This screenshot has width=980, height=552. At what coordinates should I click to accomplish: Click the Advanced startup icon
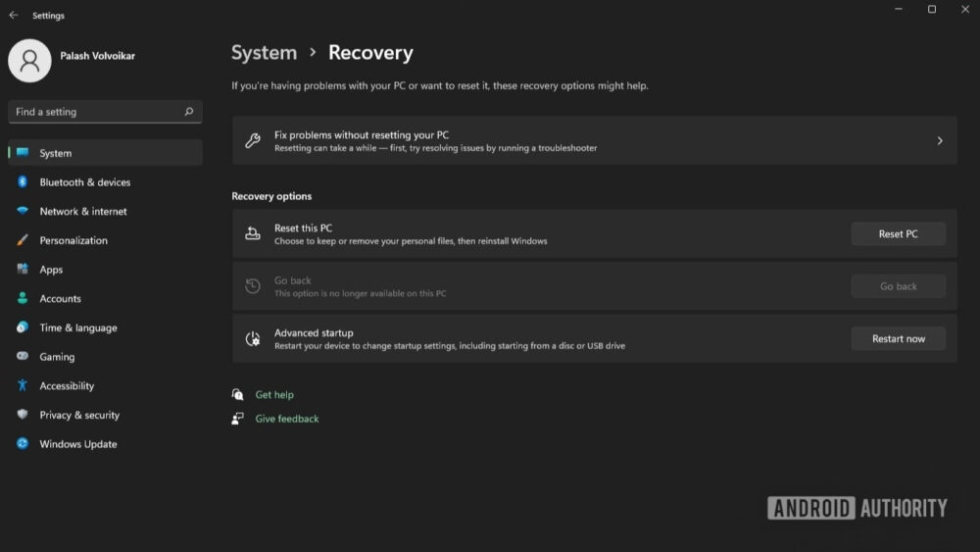pyautogui.click(x=253, y=338)
